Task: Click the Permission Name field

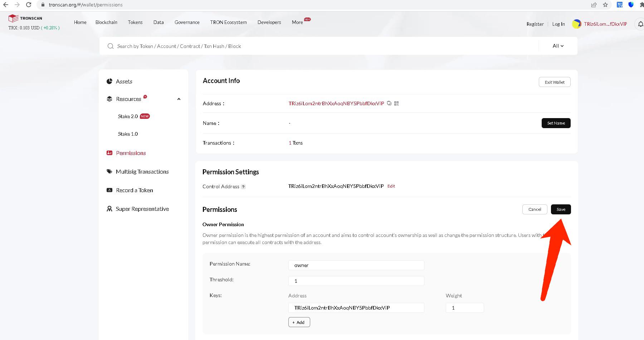Action: (x=356, y=265)
